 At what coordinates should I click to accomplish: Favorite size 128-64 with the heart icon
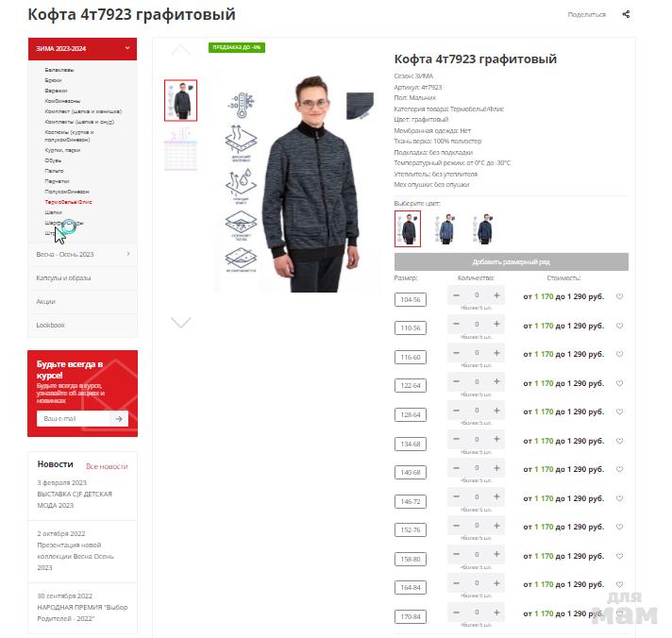click(x=619, y=411)
